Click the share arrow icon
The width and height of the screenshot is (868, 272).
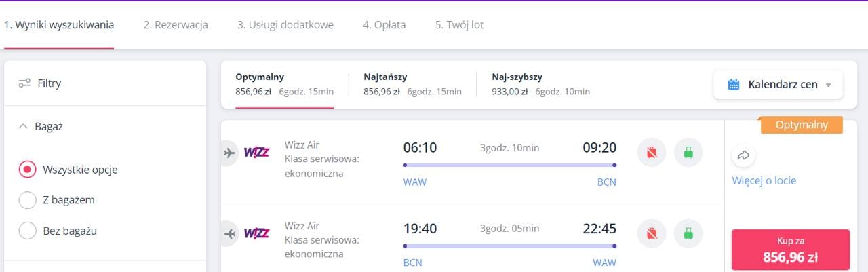click(x=743, y=155)
